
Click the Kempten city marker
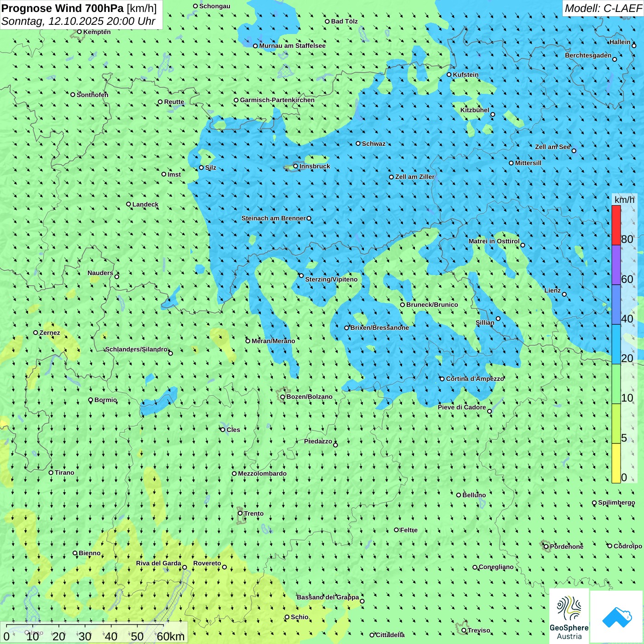tap(79, 32)
